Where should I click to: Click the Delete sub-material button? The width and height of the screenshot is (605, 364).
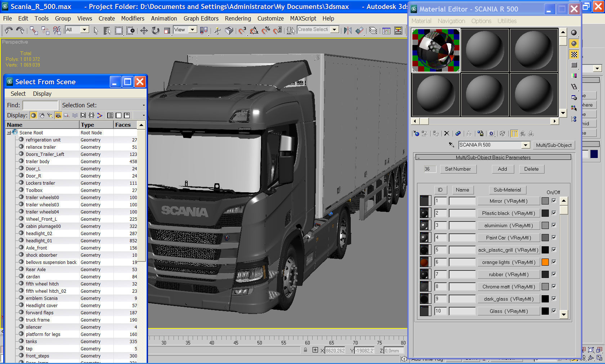(x=532, y=169)
